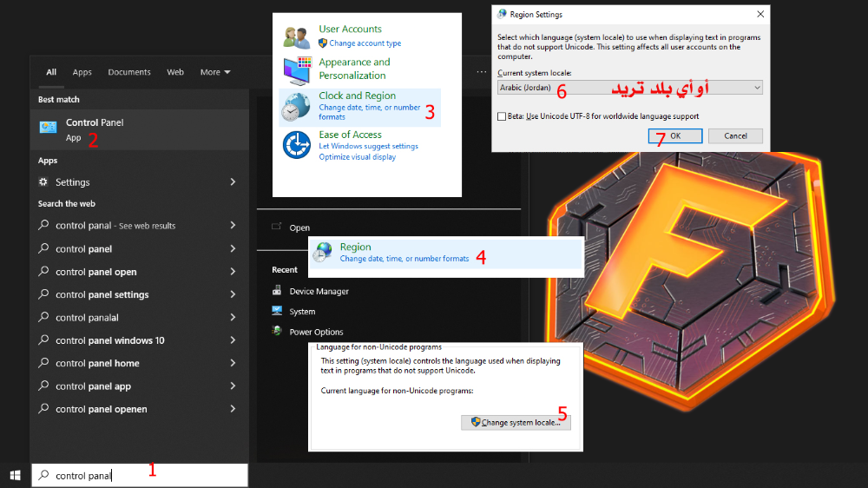Click the three-dots options icon in search header

pos(482,72)
